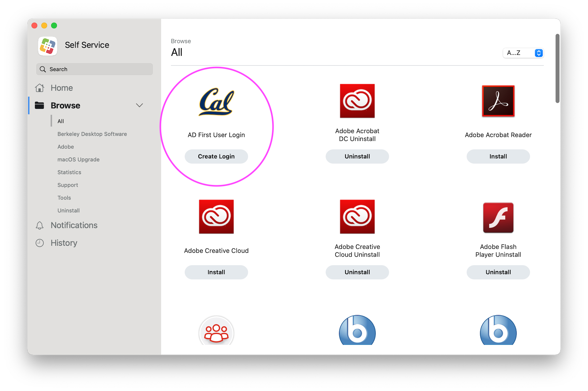Screen dimensions: 588x391
Task: Select Berkeley Desktop Software category
Action: coord(92,134)
